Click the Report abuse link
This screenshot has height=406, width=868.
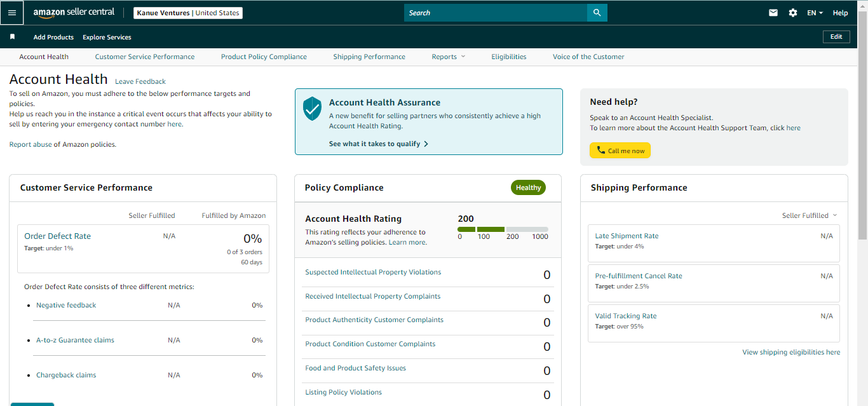(31, 144)
